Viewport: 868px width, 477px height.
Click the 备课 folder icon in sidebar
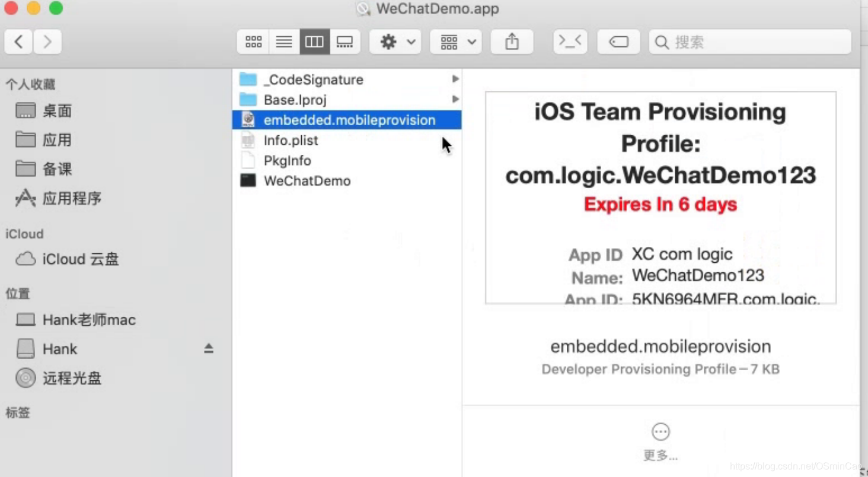[25, 168]
